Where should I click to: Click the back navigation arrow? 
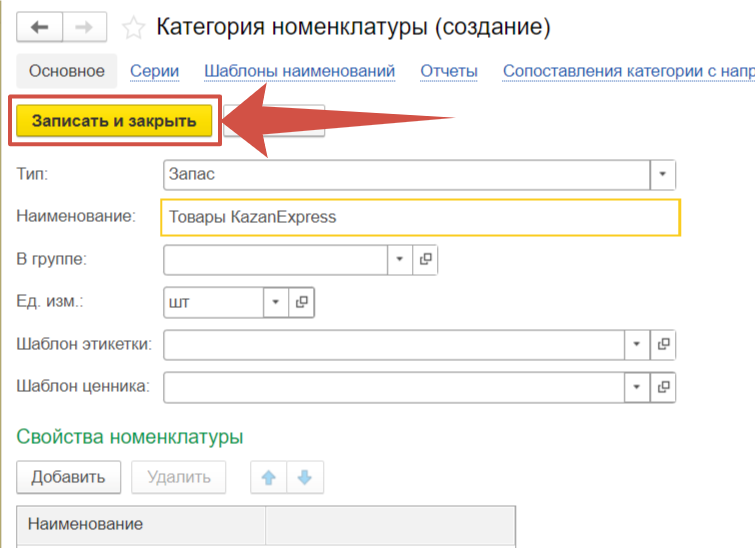coord(40,27)
